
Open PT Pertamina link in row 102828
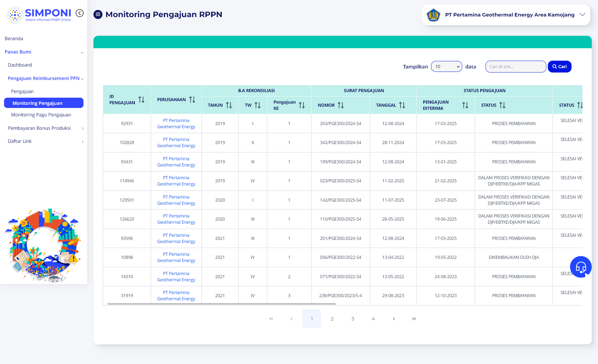[176, 142]
